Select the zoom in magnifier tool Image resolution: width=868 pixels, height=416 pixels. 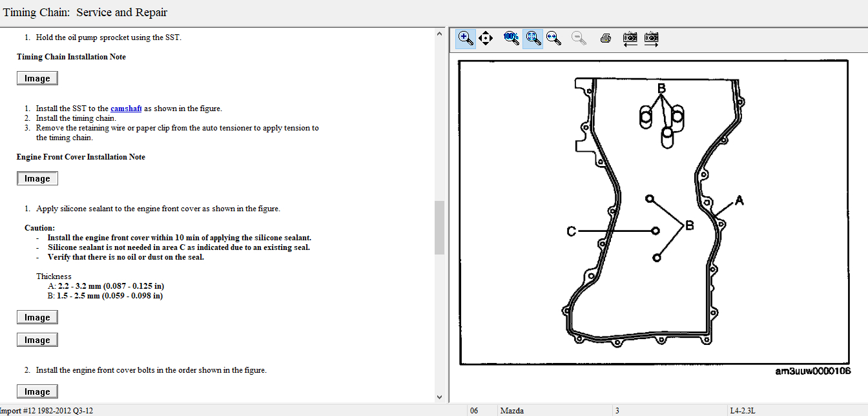click(x=466, y=38)
